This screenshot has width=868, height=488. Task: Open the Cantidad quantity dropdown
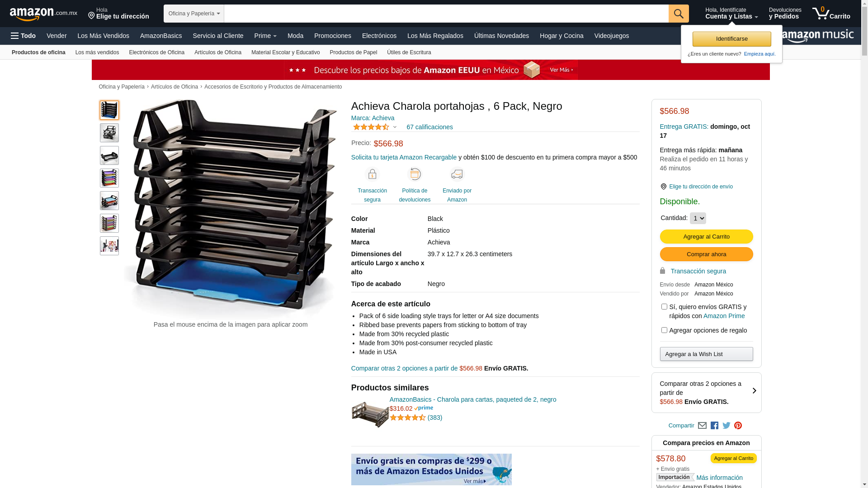(698, 218)
